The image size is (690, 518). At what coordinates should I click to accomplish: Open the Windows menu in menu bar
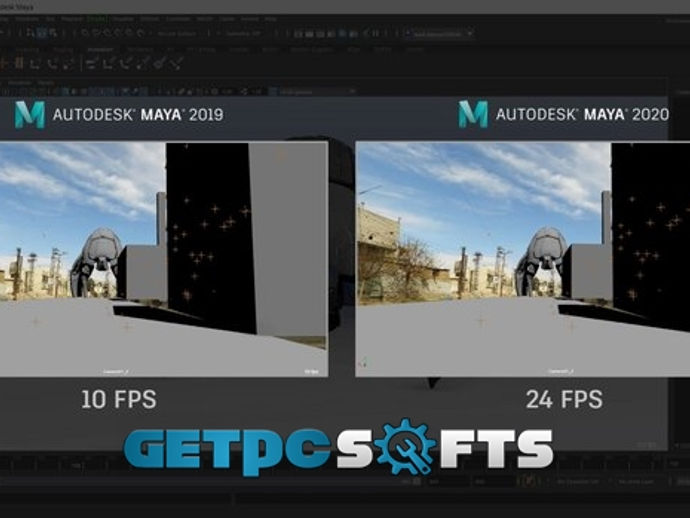27,19
